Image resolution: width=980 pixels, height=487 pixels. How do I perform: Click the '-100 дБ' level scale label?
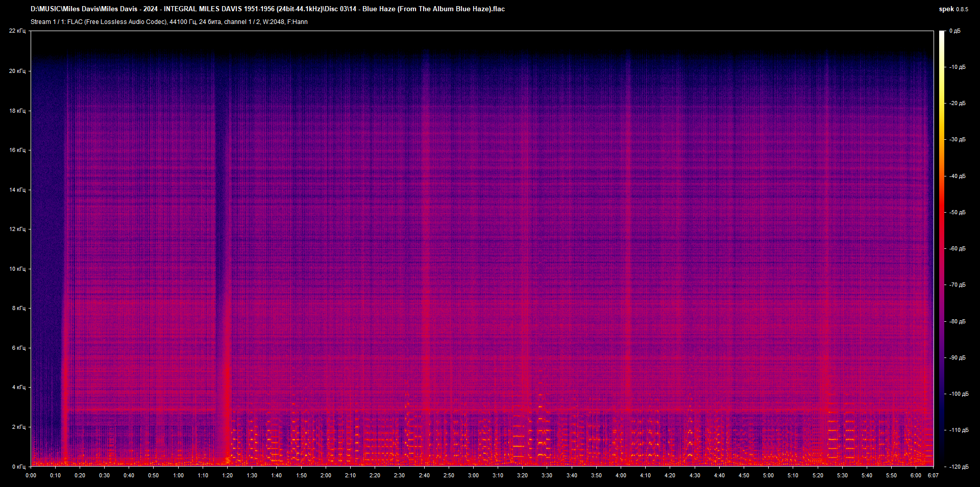point(959,394)
